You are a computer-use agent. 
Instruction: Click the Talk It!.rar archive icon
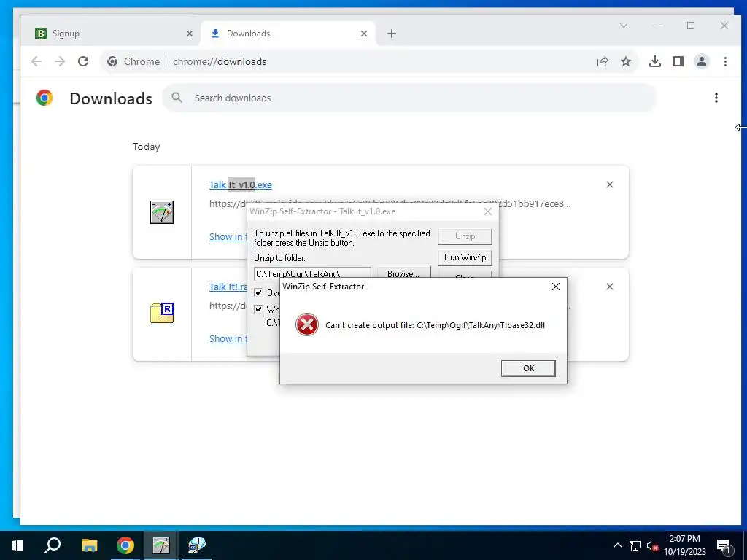(x=162, y=313)
